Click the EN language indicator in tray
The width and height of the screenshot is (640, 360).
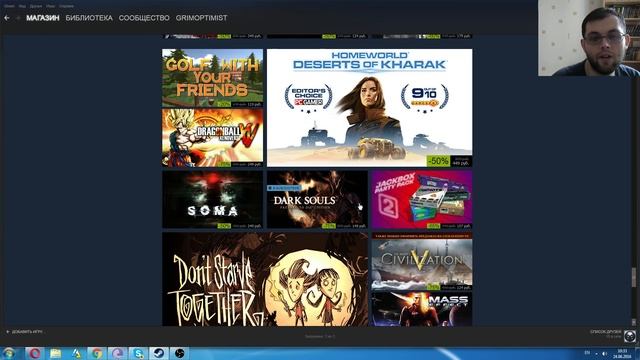[x=587, y=353]
